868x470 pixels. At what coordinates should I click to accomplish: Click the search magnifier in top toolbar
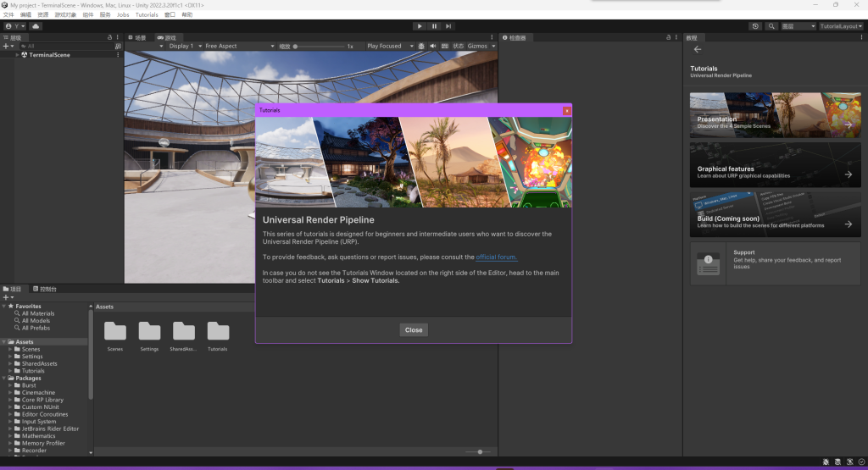[771, 26]
